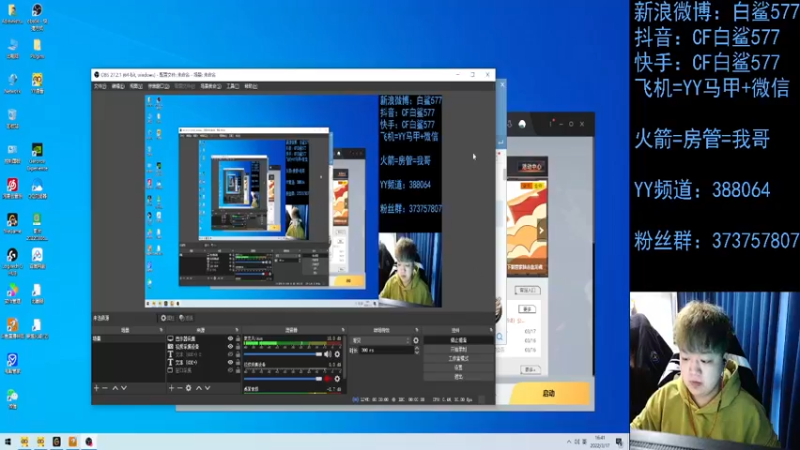Open settings gear for first mixer channel

[x=337, y=354]
